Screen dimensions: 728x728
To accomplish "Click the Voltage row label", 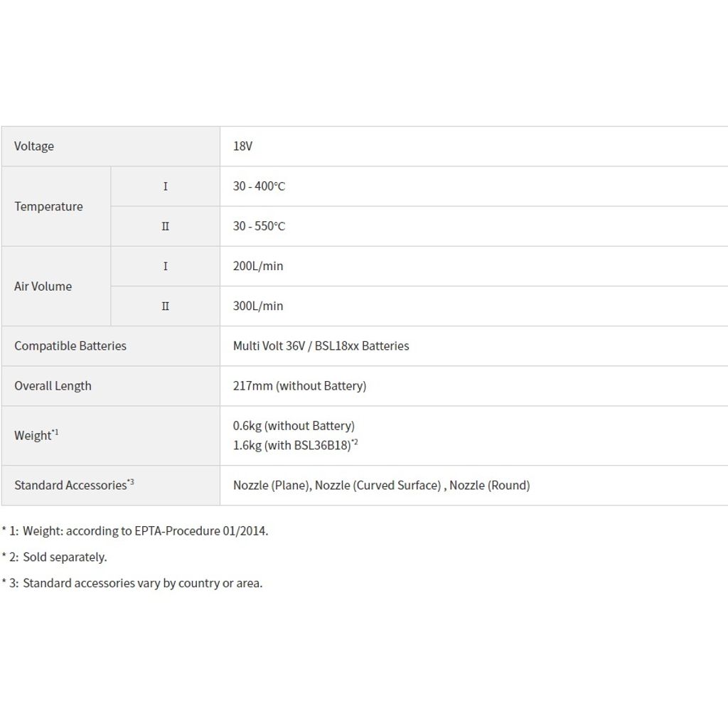I will (x=34, y=146).
